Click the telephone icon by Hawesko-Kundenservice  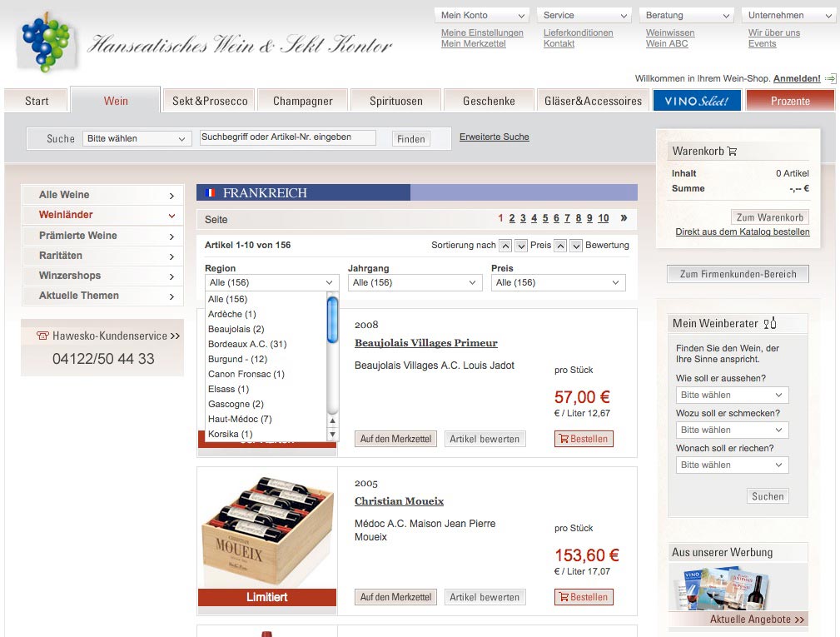coord(42,336)
